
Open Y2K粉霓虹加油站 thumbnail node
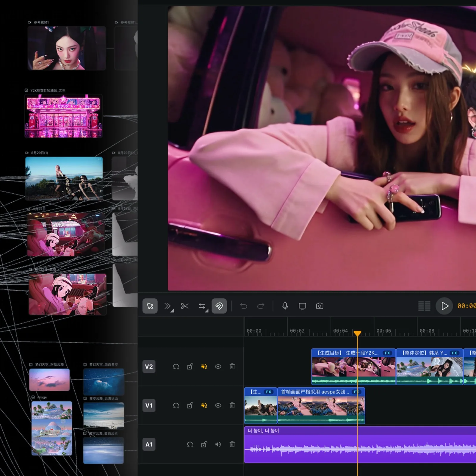[x=63, y=116]
